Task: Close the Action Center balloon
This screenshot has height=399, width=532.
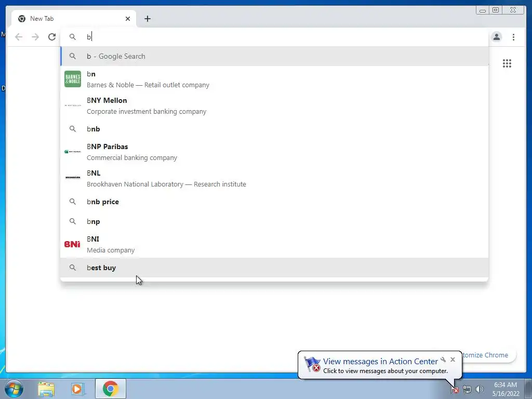Action: pyautogui.click(x=453, y=360)
